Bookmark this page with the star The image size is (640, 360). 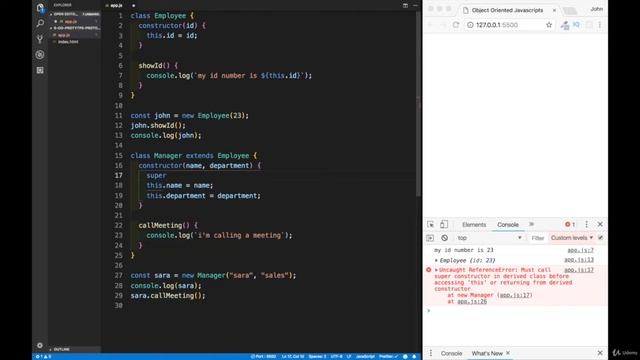coord(549,25)
